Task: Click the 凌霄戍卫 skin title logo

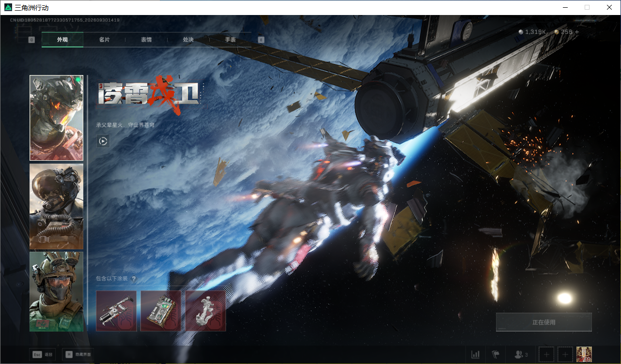Action: pos(149,96)
